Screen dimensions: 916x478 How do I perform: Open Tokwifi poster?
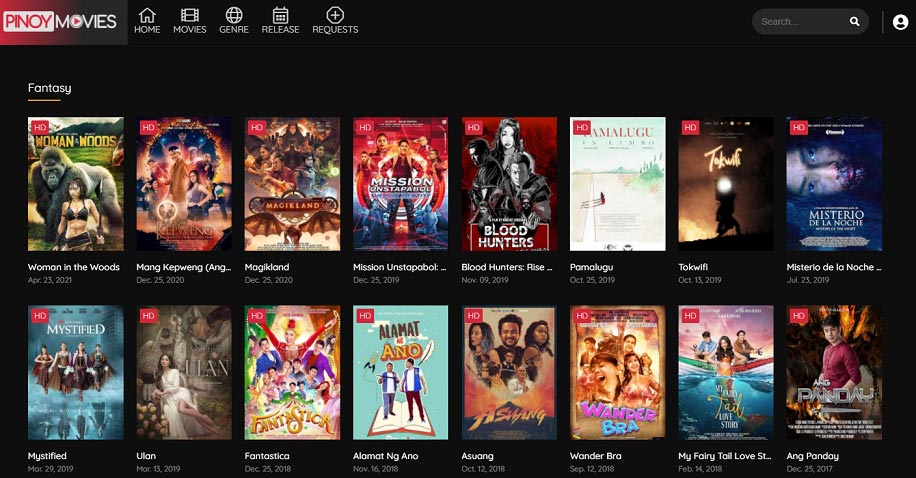[x=726, y=184]
